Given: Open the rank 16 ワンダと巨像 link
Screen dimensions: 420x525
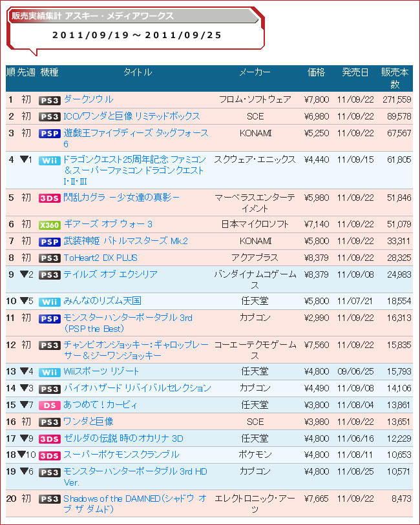Looking at the screenshot, I should point(89,422).
